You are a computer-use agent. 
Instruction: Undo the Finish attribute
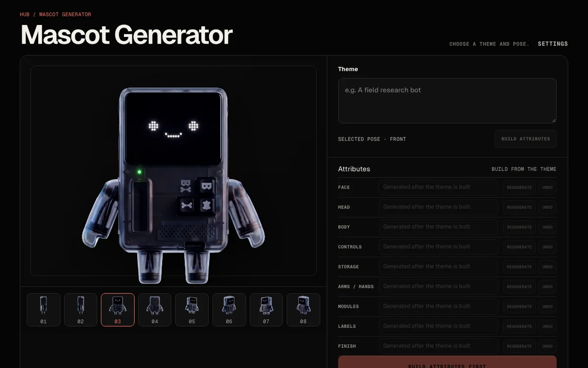pos(547,346)
